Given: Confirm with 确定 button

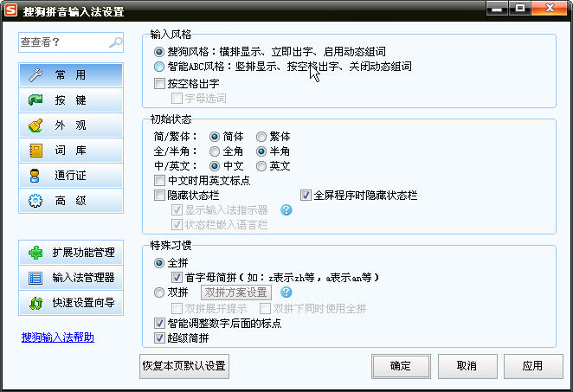Looking at the screenshot, I should 401,366.
